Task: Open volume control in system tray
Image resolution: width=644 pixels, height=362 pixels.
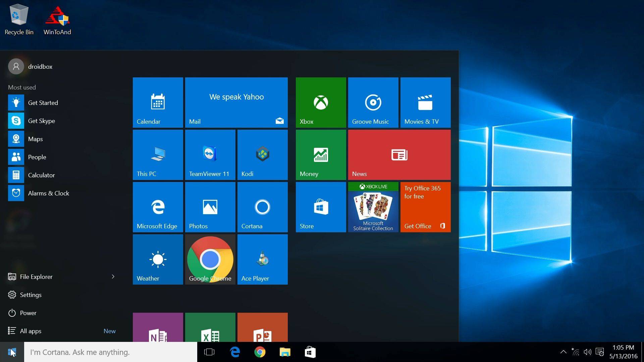Action: click(587, 352)
